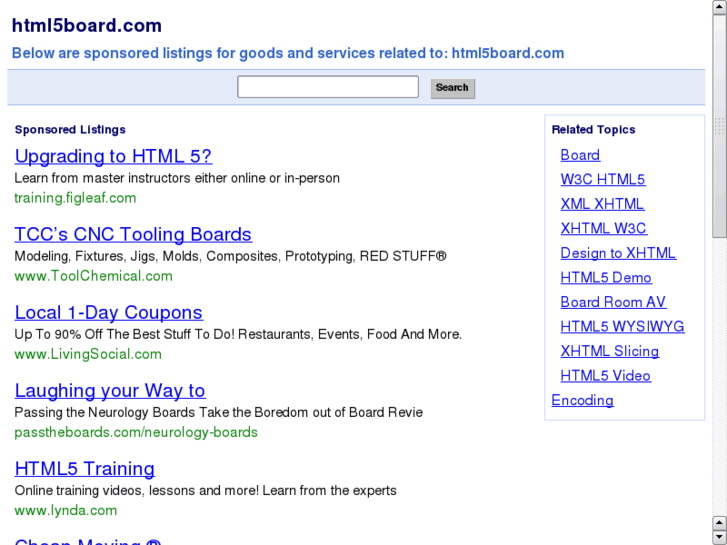Click the 'Sponsored Listings' heading
This screenshot has width=727, height=545.
[70, 130]
